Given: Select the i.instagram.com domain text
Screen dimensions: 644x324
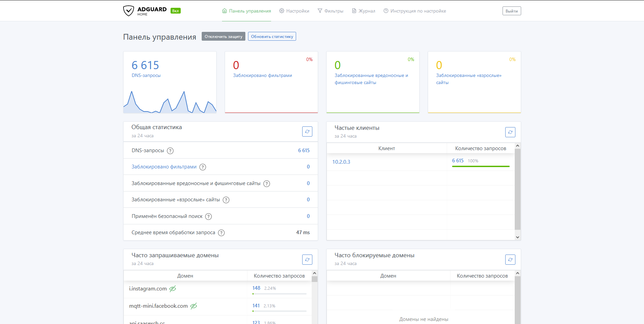Looking at the screenshot, I should pyautogui.click(x=148, y=289).
